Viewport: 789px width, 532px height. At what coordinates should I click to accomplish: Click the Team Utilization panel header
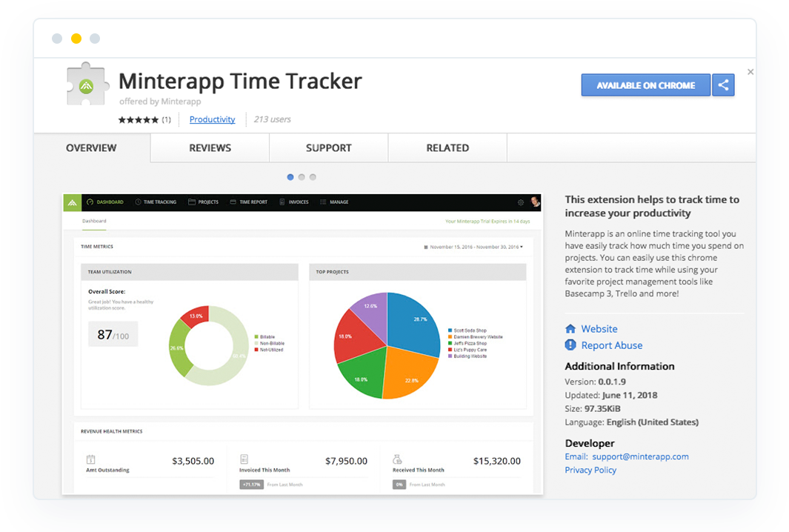pyautogui.click(x=190, y=272)
